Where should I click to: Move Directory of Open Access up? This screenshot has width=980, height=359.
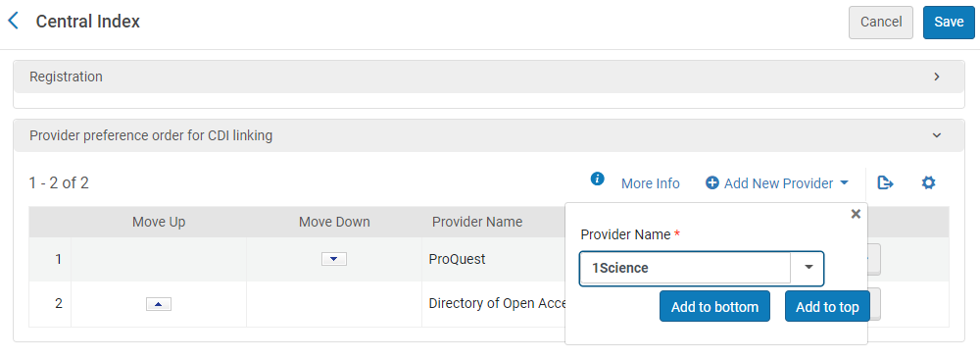(x=158, y=304)
